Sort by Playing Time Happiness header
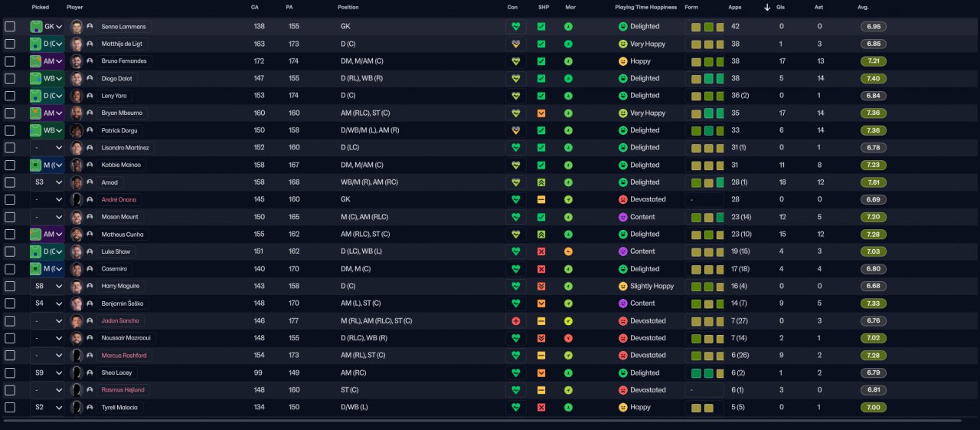The width and height of the screenshot is (980, 430). click(x=646, y=8)
